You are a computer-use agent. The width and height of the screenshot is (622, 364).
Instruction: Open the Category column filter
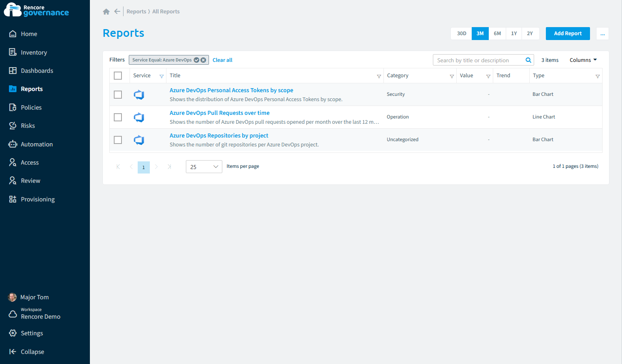click(x=452, y=76)
